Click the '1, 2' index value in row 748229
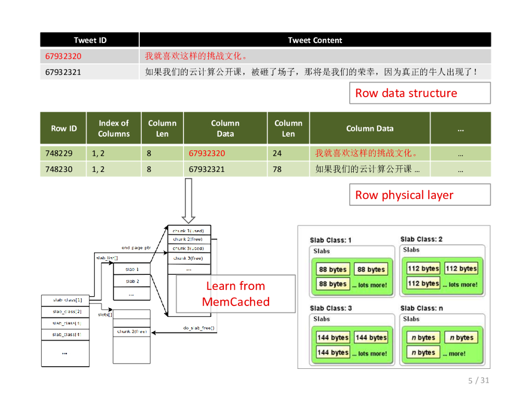The height and width of the screenshot is (399, 532). pyautogui.click(x=98, y=153)
